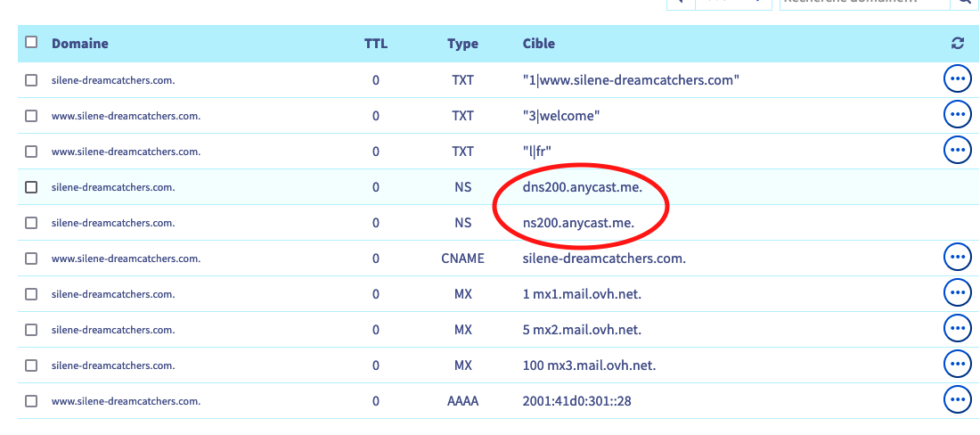Open actions for AAAA 2001:41d0:301::28 record
Screen dimensions: 980x435
pos(957,400)
